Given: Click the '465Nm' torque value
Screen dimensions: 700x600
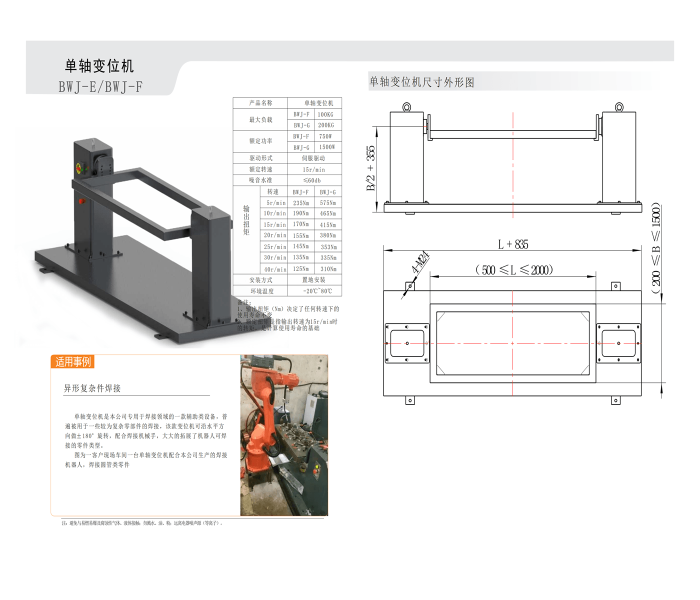Looking at the screenshot, I should tap(328, 213).
